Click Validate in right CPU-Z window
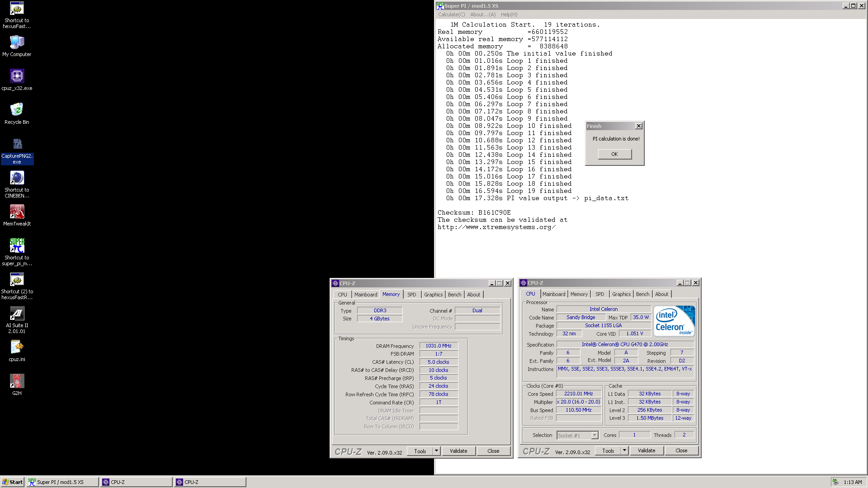The height and width of the screenshot is (488, 868). [x=646, y=450]
